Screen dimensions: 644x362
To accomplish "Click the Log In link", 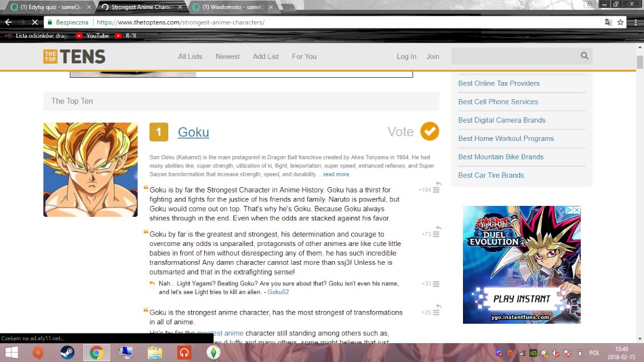I will pyautogui.click(x=406, y=56).
